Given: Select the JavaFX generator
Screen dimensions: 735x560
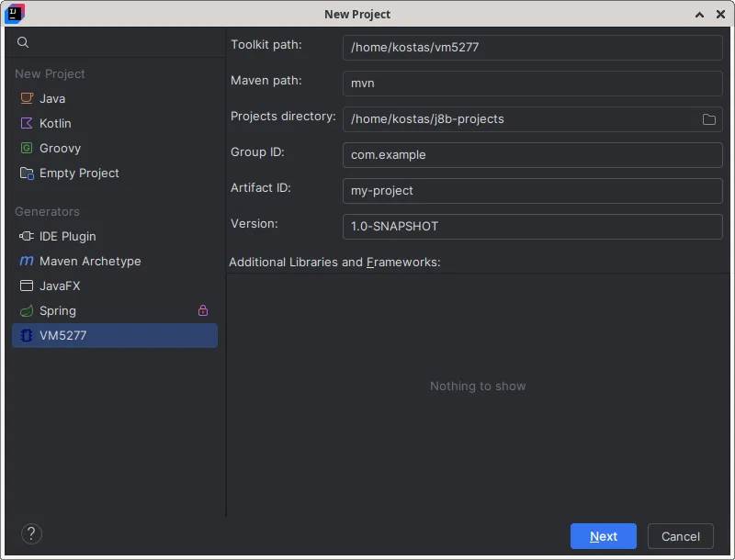Looking at the screenshot, I should click(115, 286).
